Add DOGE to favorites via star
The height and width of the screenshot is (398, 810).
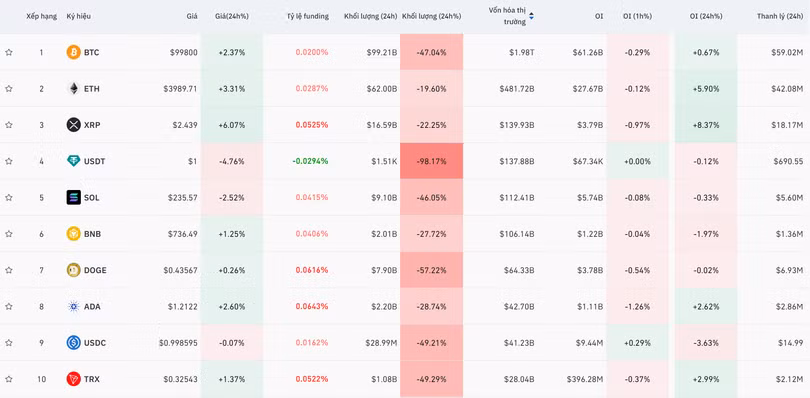9,270
